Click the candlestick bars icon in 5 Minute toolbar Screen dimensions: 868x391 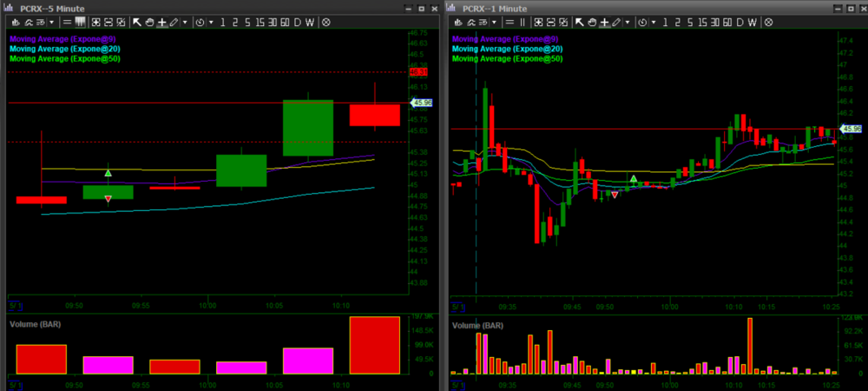pos(81,22)
